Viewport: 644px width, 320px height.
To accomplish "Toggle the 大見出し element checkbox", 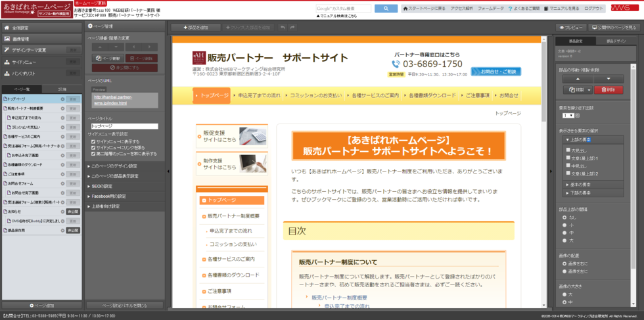I will 568,150.
